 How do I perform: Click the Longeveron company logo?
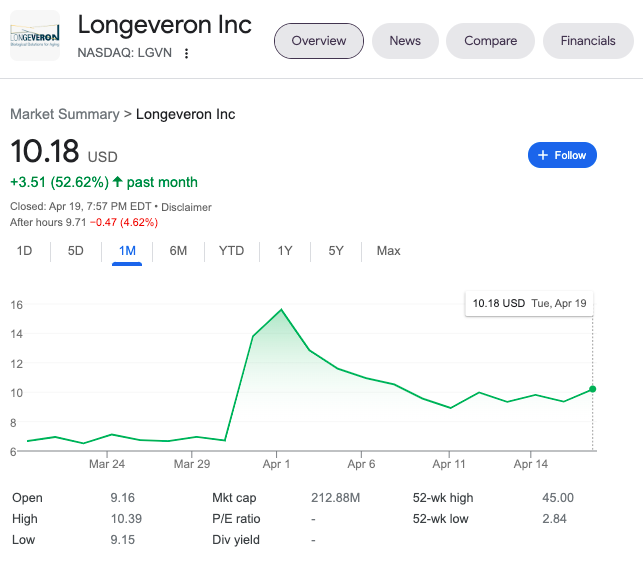click(x=35, y=36)
